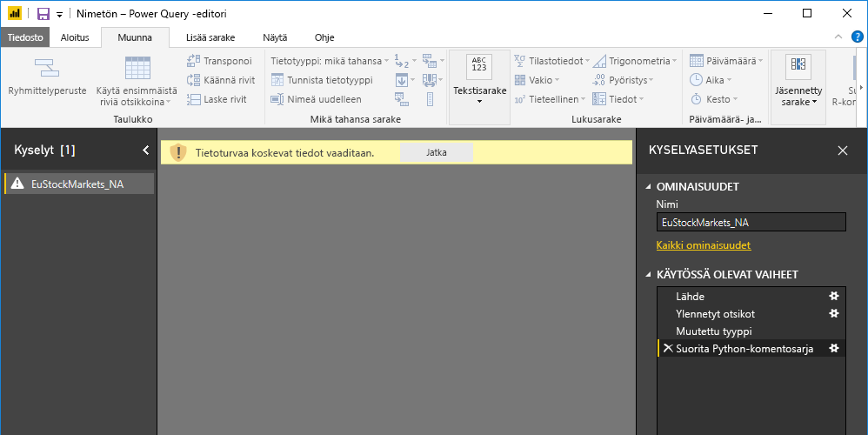The height and width of the screenshot is (435, 868).
Task: Click the convert to list icon
Action: (x=430, y=100)
